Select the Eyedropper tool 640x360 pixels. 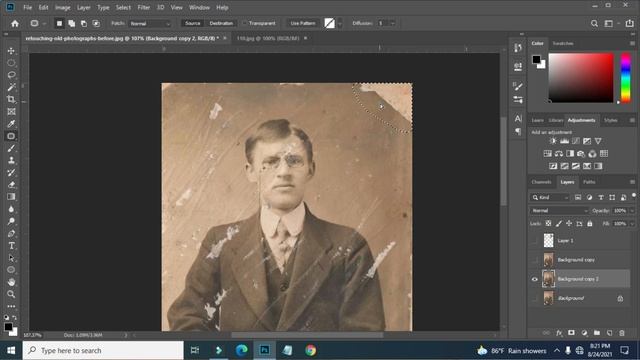click(11, 124)
